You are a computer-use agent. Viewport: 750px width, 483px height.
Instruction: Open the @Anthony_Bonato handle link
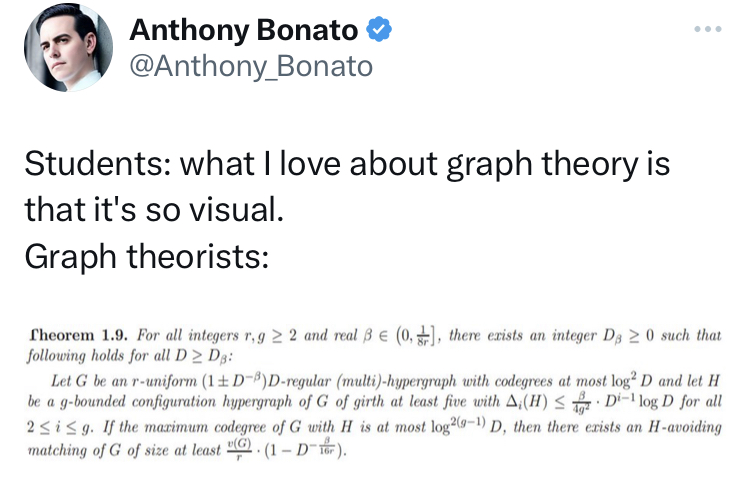(x=251, y=66)
